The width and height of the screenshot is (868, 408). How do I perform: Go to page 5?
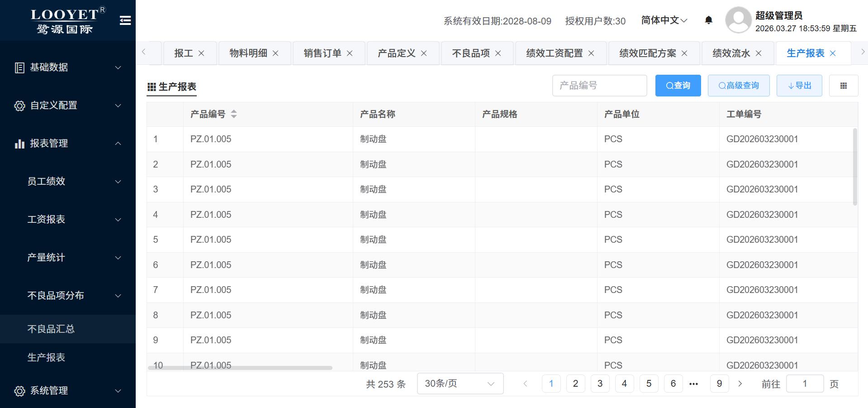[x=649, y=384]
